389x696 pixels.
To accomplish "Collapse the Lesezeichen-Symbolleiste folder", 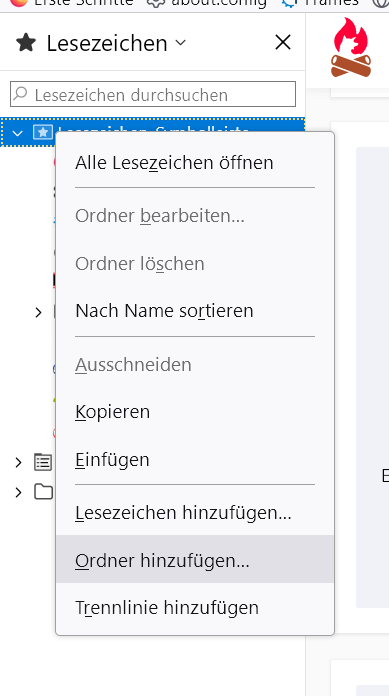I will coord(17,133).
